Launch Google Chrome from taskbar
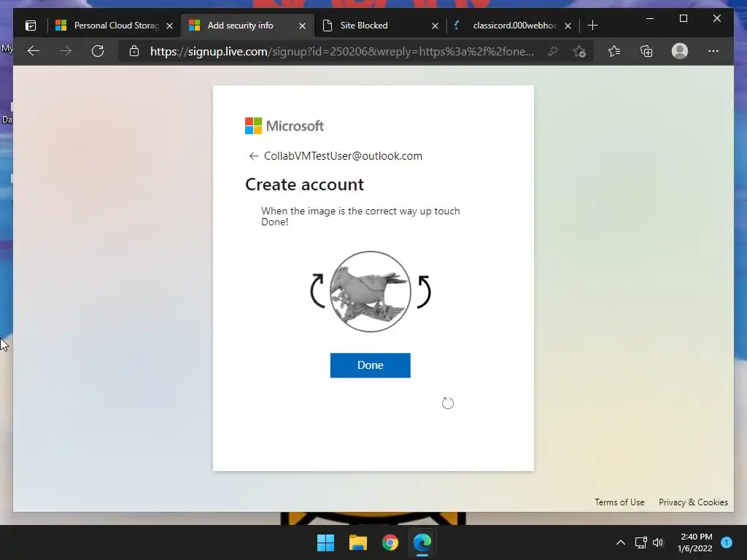This screenshot has width=747, height=560. click(390, 542)
